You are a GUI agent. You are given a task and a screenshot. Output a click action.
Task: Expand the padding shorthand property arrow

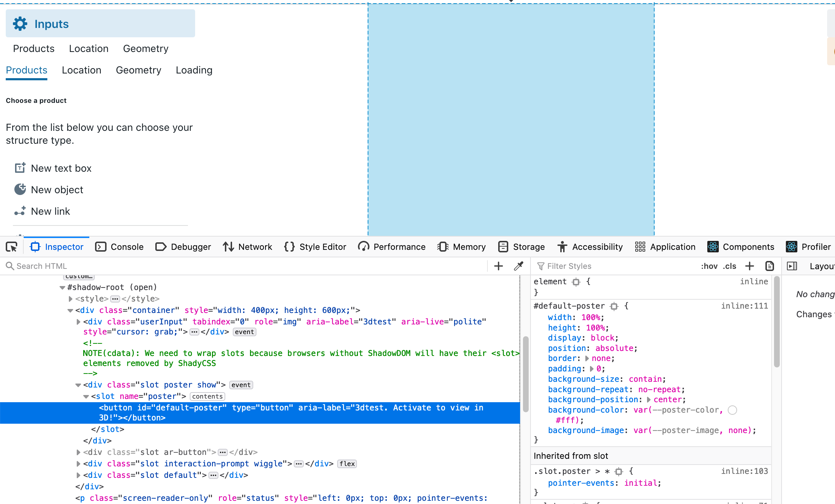pos(591,369)
